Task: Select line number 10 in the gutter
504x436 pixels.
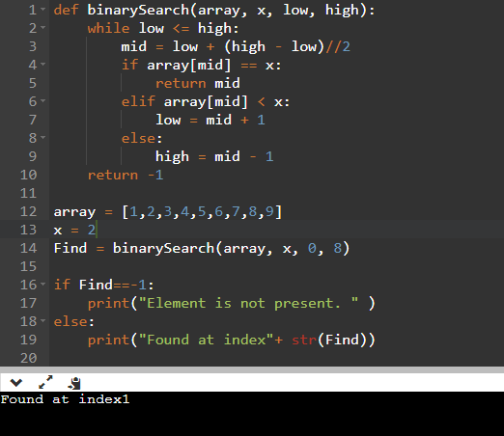Action: (x=28, y=175)
